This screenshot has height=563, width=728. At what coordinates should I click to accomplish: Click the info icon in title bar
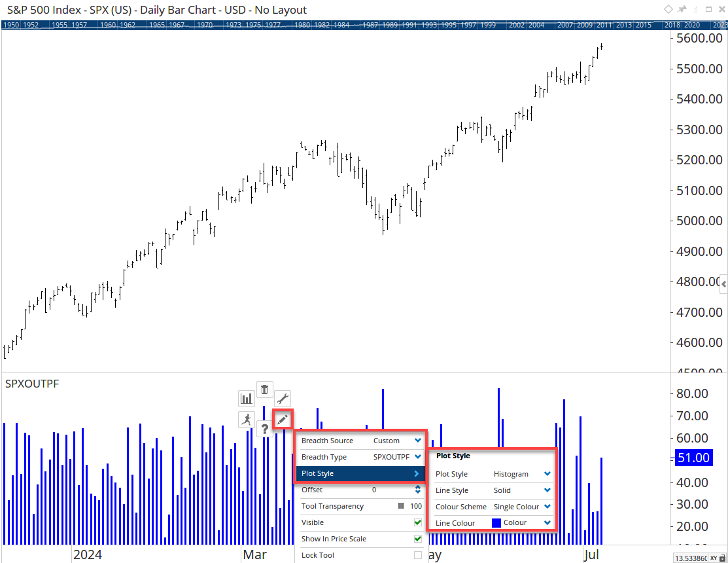pyautogui.click(x=695, y=9)
